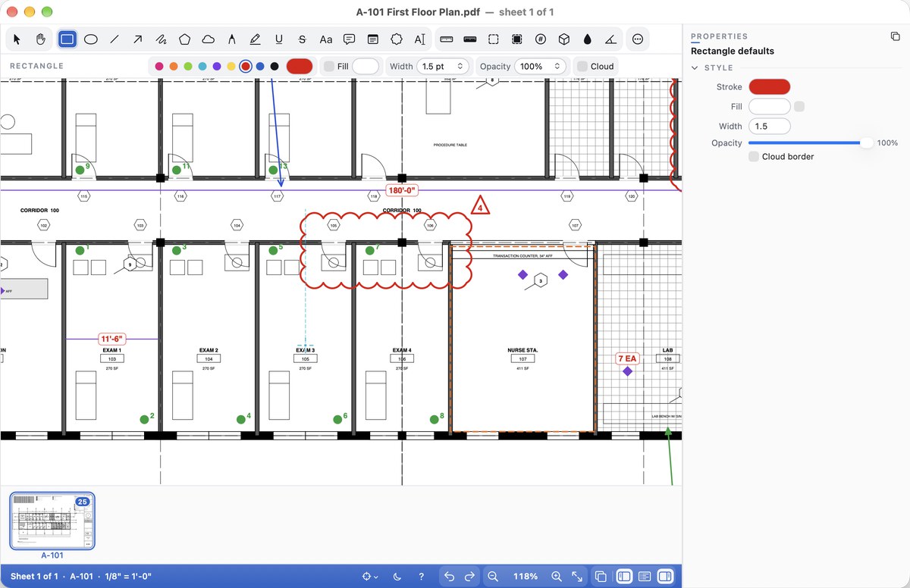
Task: Enable the Fill checkbox in toolbar
Action: [x=329, y=67]
